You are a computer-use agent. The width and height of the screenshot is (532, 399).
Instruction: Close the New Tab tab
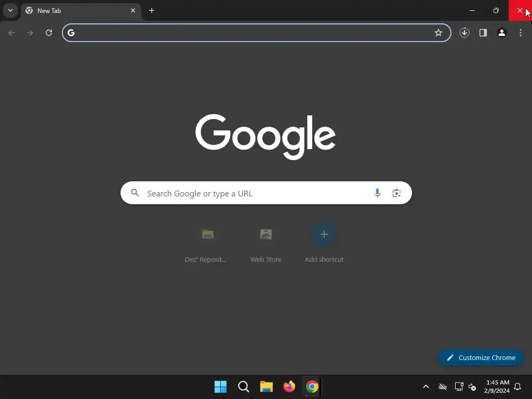[x=133, y=10]
